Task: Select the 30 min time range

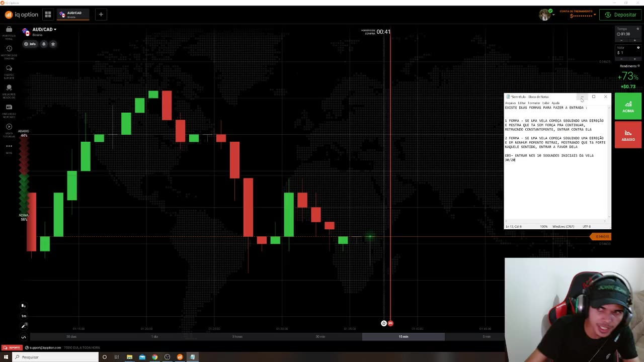Action: coord(320,336)
